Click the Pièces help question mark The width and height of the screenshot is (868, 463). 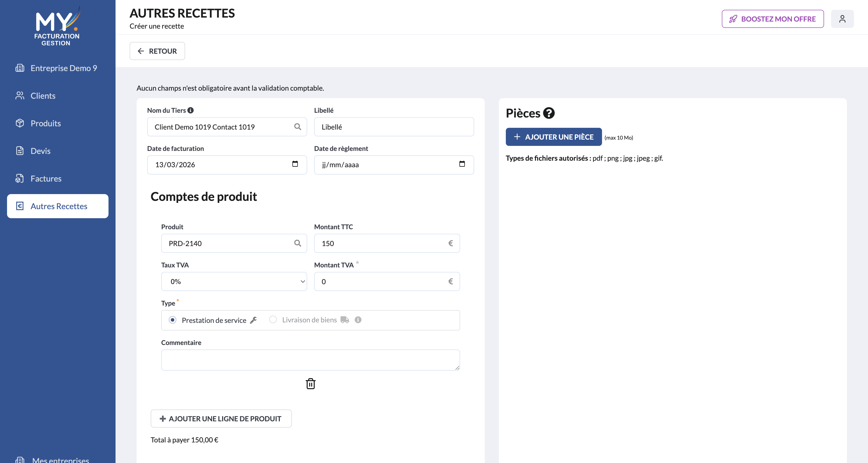pyautogui.click(x=549, y=113)
